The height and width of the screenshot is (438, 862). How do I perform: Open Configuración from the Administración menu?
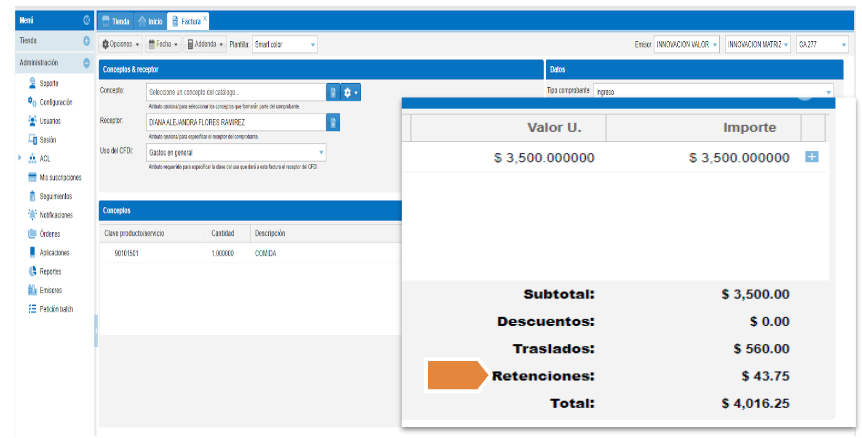55,102
